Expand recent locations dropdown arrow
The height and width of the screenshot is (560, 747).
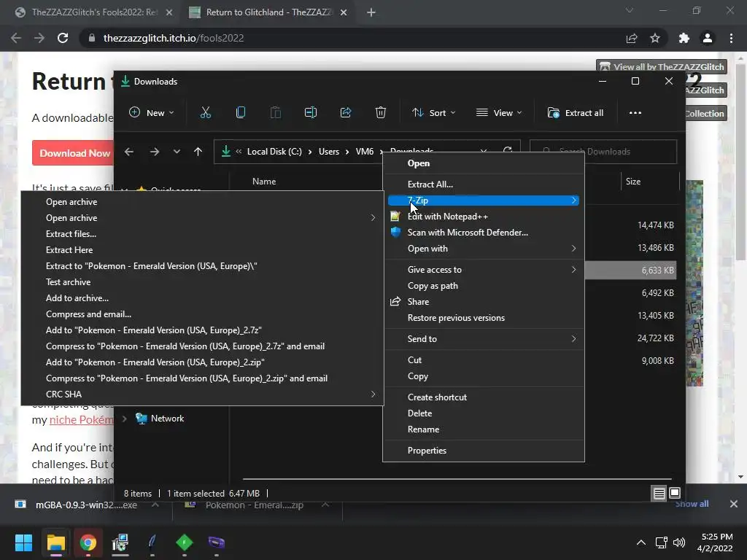click(177, 152)
